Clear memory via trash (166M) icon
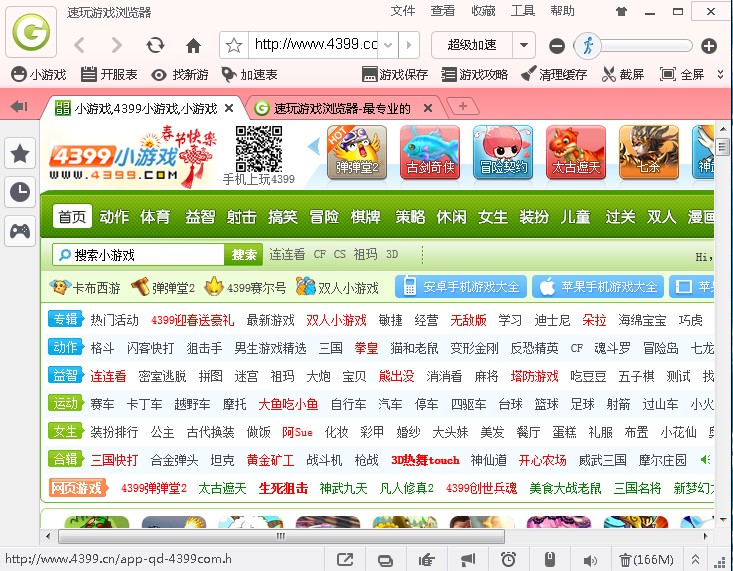Viewport: 733px width, 571px height. 647,559
